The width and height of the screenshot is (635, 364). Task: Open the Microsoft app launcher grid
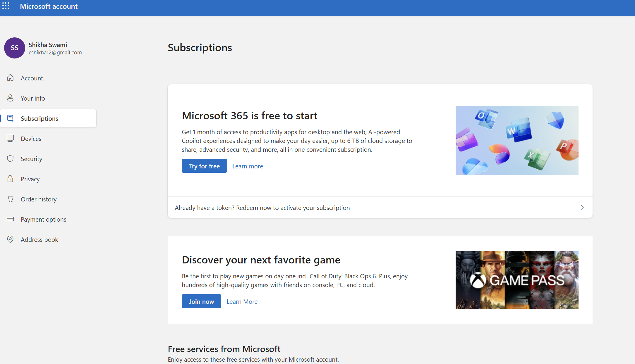(x=6, y=6)
